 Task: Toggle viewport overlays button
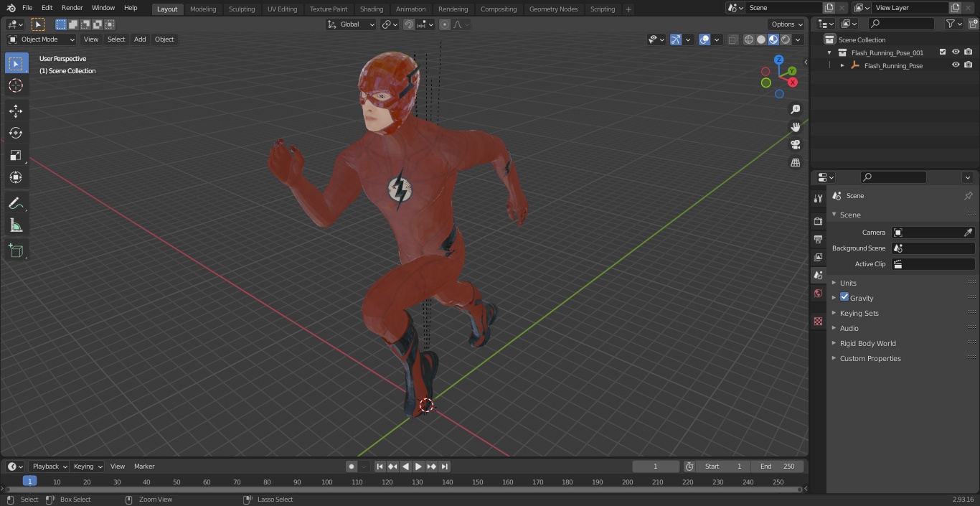(705, 39)
